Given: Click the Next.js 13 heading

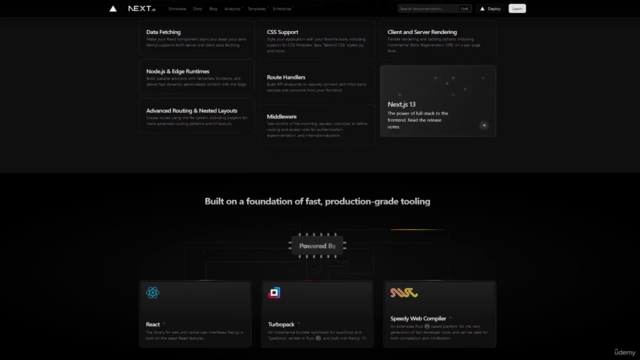Looking at the screenshot, I should coord(402,104).
